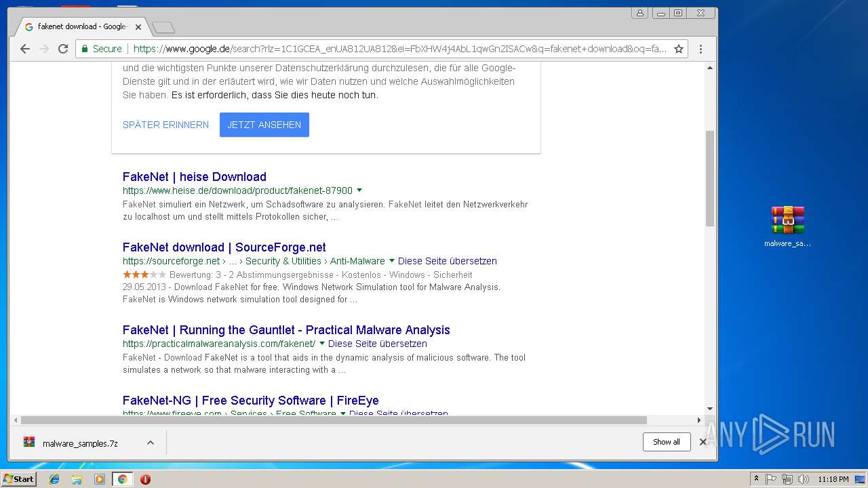The height and width of the screenshot is (488, 868).
Task: Show hidden system tray icons
Action: point(756,479)
